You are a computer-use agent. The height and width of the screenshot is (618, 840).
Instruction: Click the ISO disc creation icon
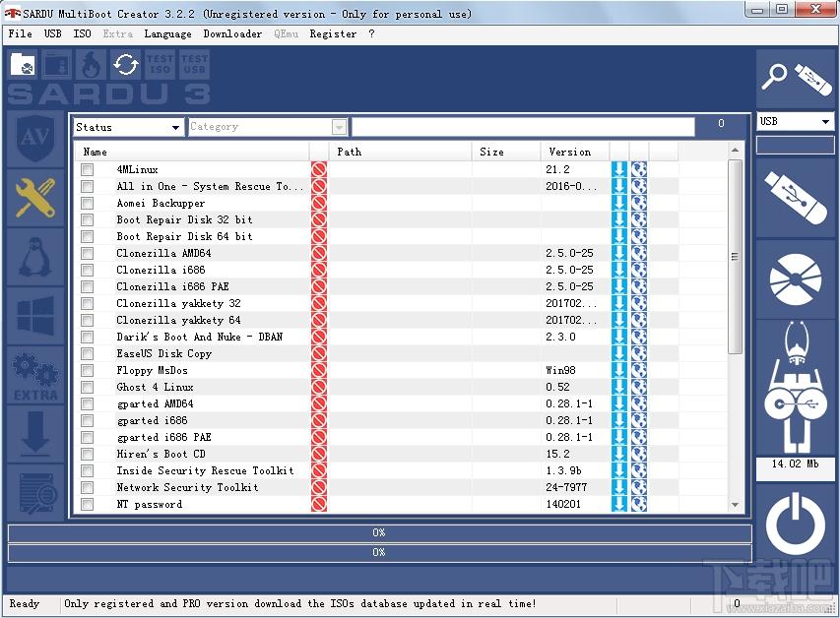796,279
